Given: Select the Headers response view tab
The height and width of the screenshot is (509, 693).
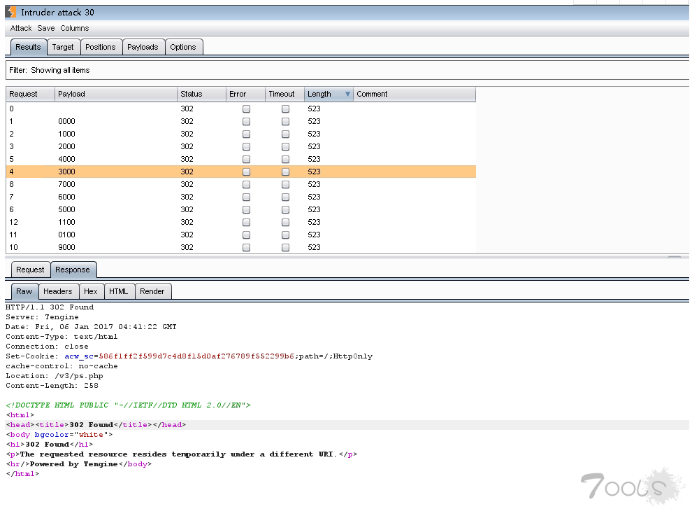Looking at the screenshot, I should click(x=58, y=291).
